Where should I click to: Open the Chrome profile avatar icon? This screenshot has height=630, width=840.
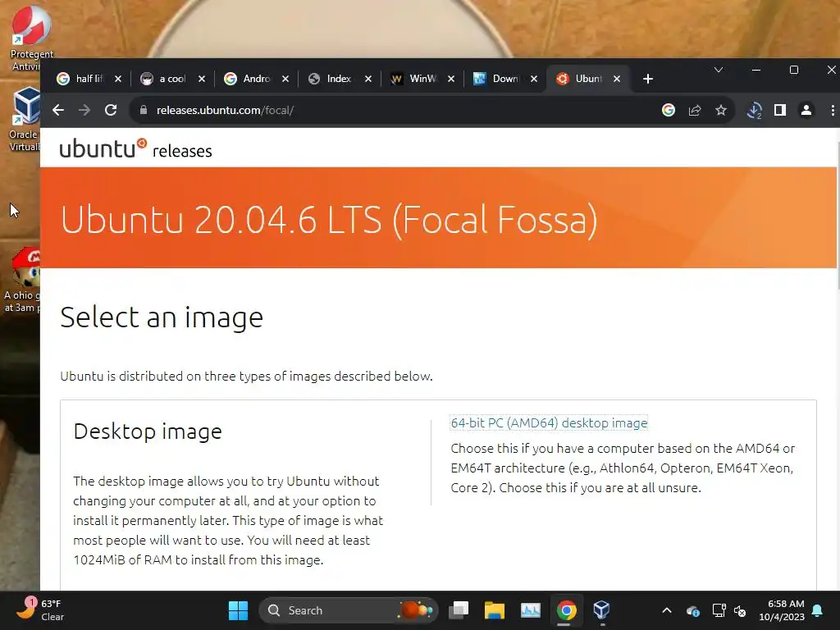806,111
